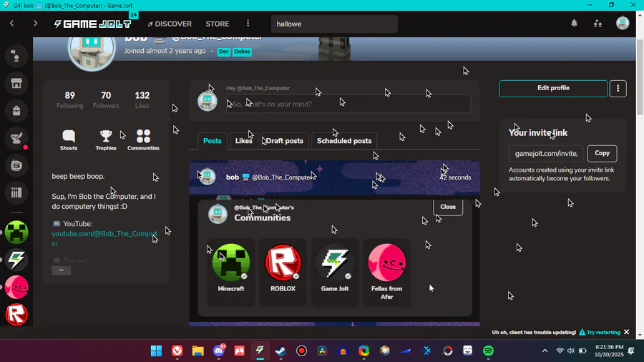Focus the search box containing hallowe

[334, 24]
